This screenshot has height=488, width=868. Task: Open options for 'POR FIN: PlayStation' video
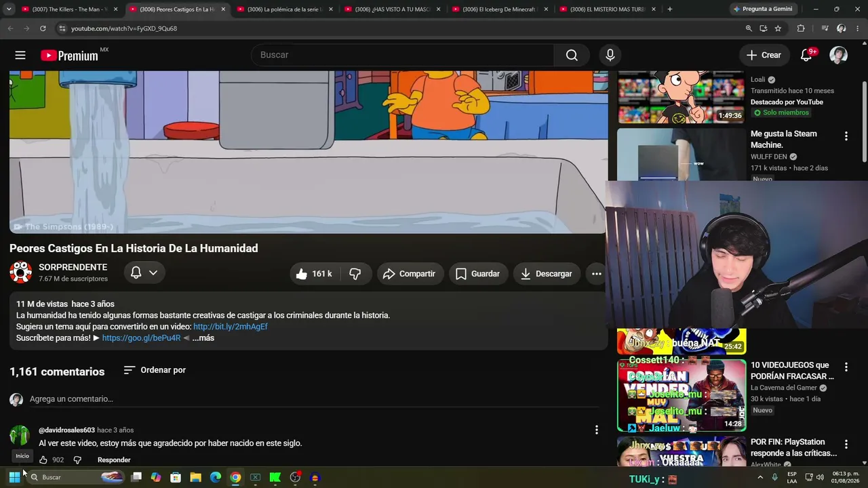coord(846,444)
